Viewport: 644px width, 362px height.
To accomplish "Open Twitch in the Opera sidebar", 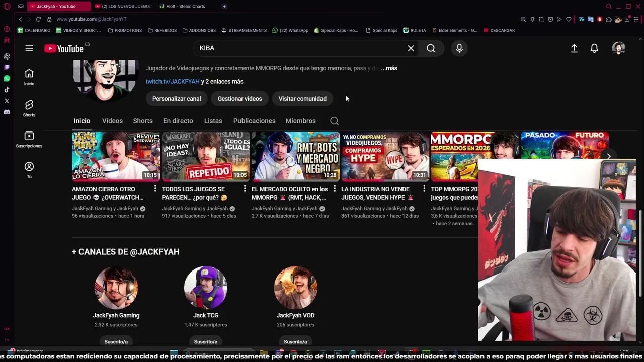I will 7,67.
